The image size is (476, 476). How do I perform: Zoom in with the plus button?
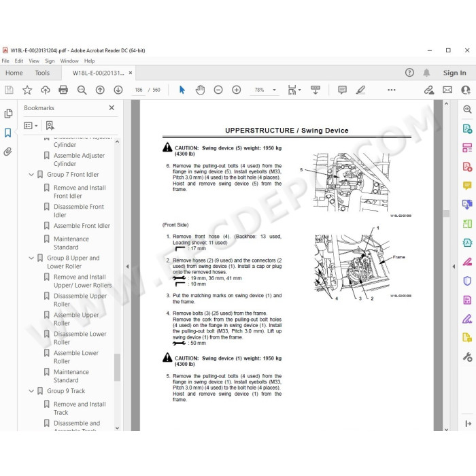pos(236,90)
